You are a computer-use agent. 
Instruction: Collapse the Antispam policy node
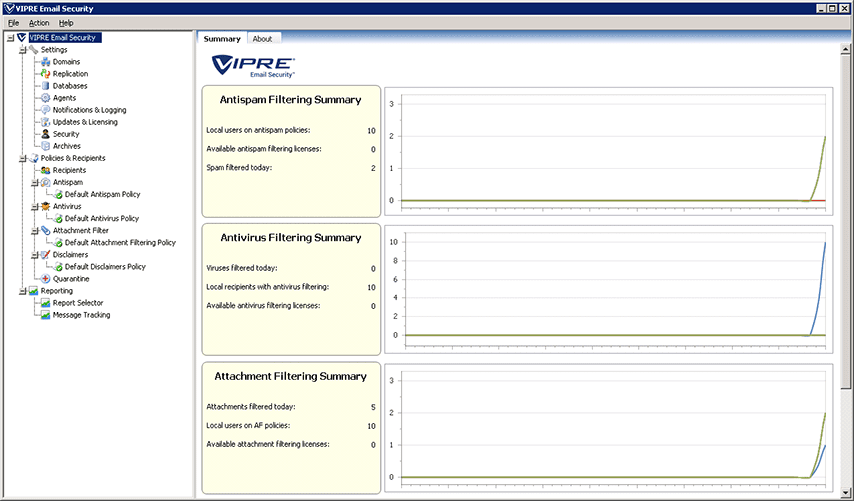click(34, 182)
